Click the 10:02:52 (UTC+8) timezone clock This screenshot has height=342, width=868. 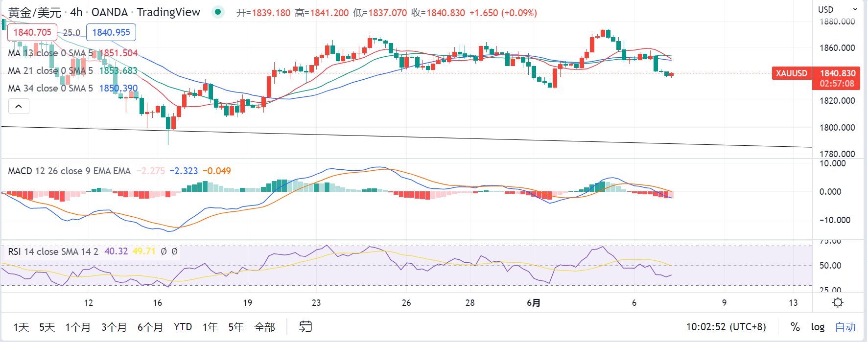pos(726,327)
